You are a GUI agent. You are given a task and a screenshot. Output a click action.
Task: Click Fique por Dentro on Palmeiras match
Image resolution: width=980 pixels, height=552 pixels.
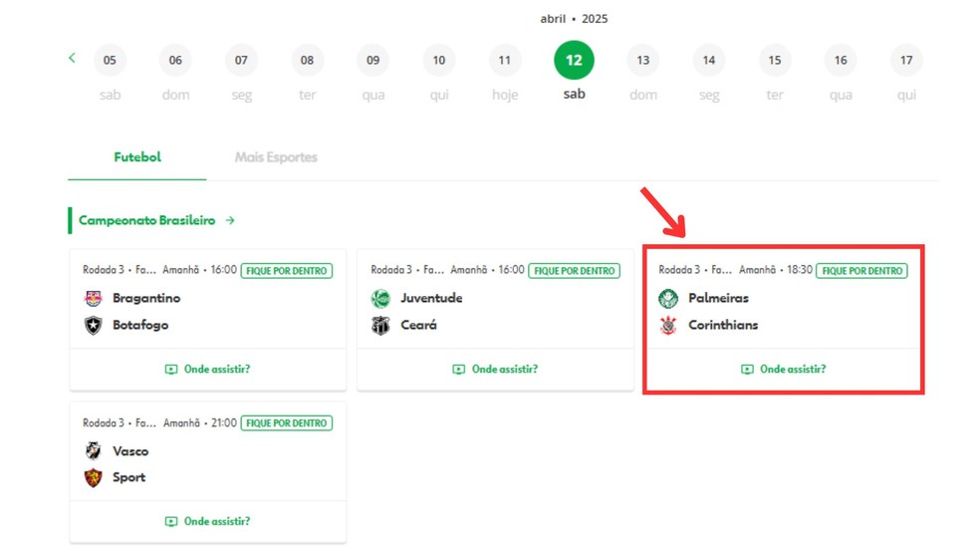pyautogui.click(x=861, y=271)
